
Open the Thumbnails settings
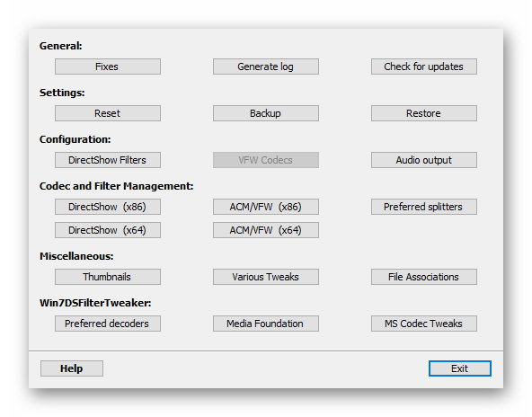coord(108,277)
